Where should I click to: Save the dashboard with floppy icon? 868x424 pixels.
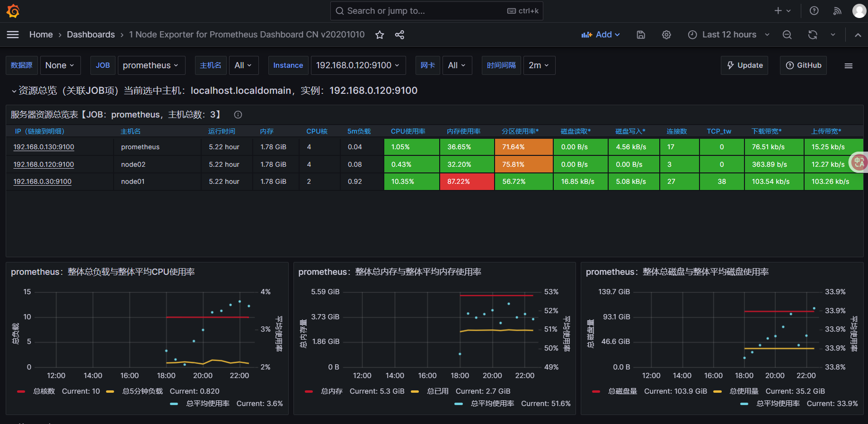tap(641, 35)
